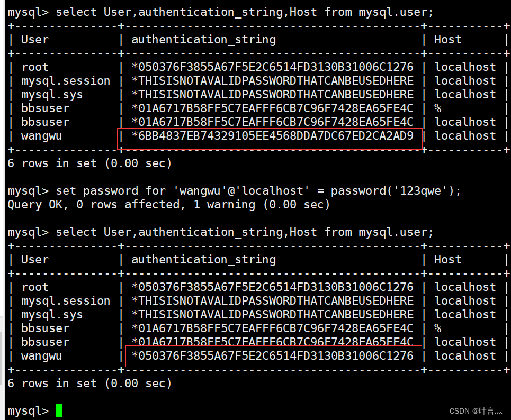Click wangwu's hash starting with *6BB4837
The height and width of the screenshot is (420, 511).
tap(272, 136)
